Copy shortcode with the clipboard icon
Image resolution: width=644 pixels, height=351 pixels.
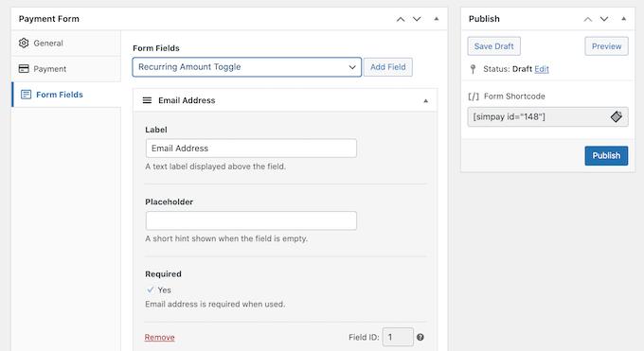[617, 116]
